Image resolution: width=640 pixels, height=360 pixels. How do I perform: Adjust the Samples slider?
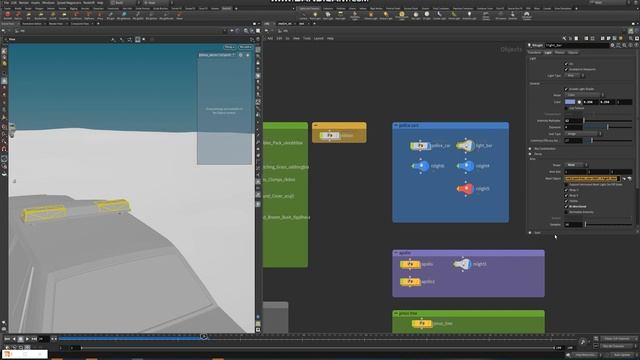click(x=608, y=224)
